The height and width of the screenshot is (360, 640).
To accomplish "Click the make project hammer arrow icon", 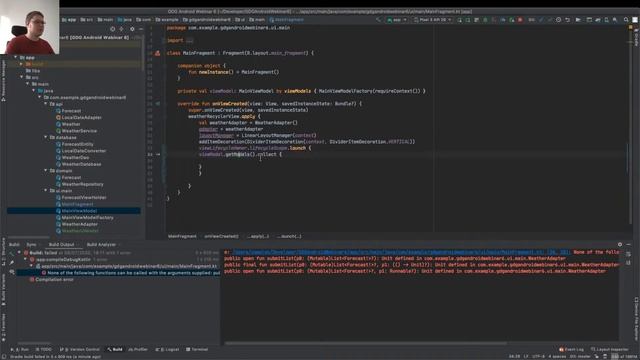I will coord(379,20).
